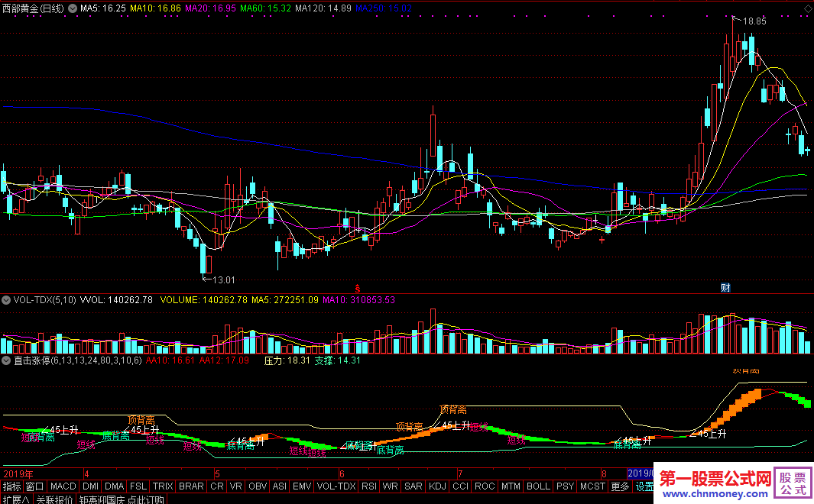
Task: Click the diamond icon at chart top-right
Action: pyautogui.click(x=807, y=10)
